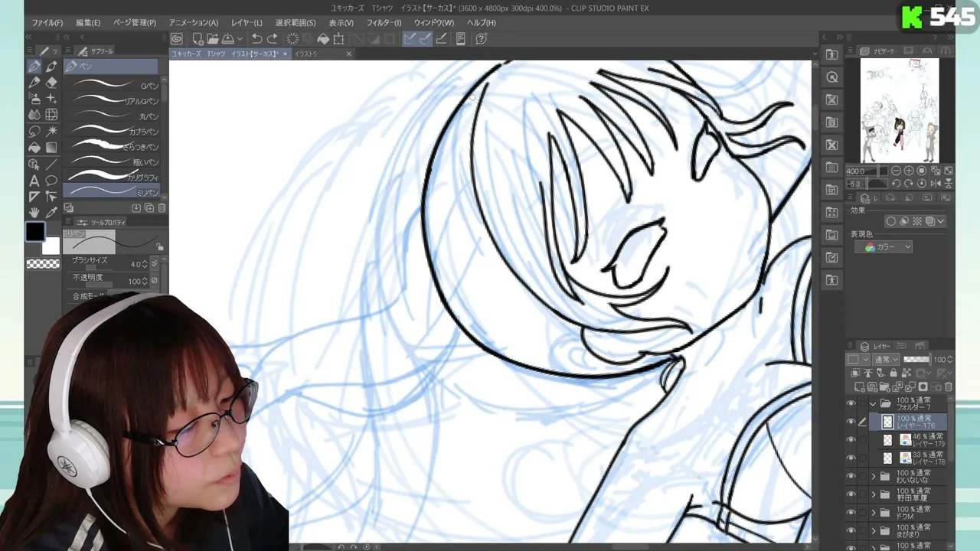980x551 pixels.
Task: Select the Auto select magic wand tool
Action: (51, 131)
